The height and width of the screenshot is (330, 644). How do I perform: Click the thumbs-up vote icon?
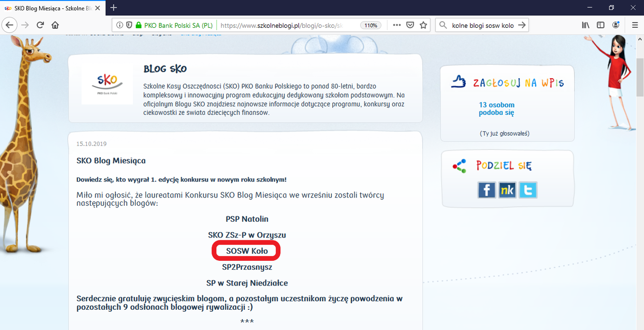click(x=459, y=82)
